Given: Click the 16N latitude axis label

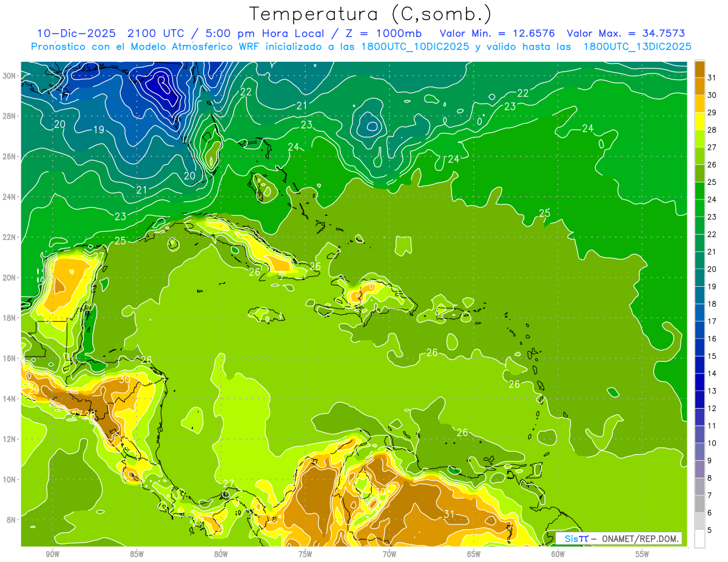Looking at the screenshot, I should [10, 358].
